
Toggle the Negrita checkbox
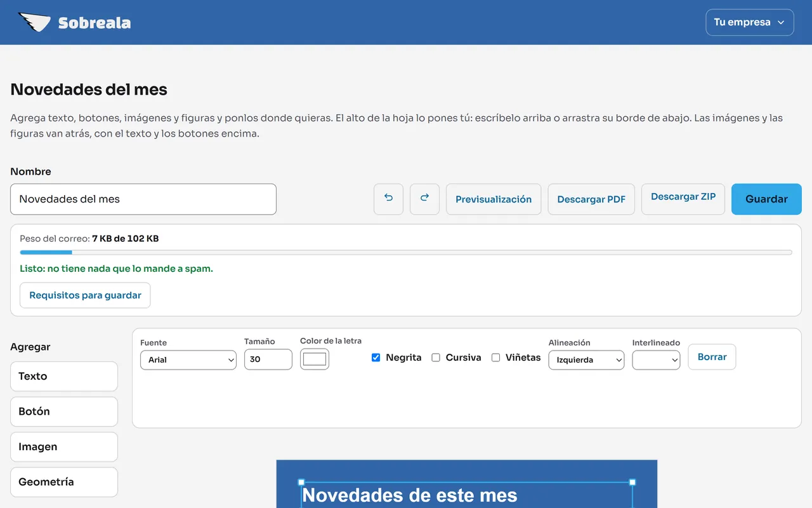pyautogui.click(x=376, y=358)
